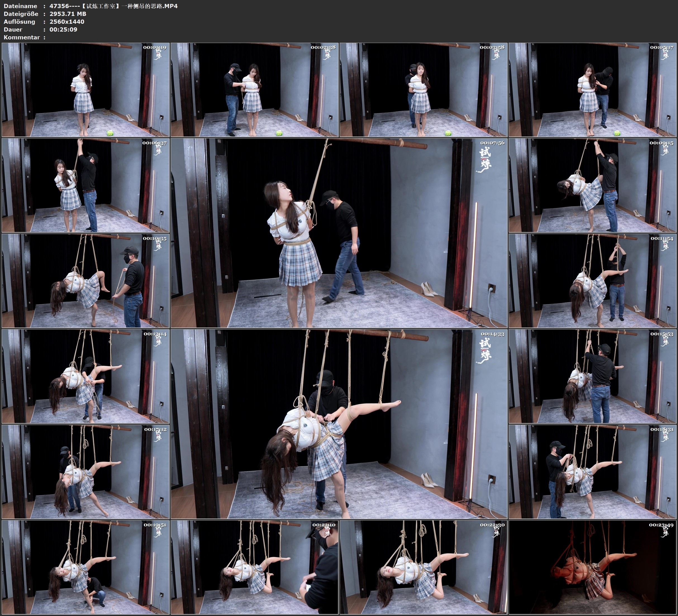Viewport: 678px width, 616px height.
Task: Click the frame marked 00:05:17
Action: (x=593, y=90)
